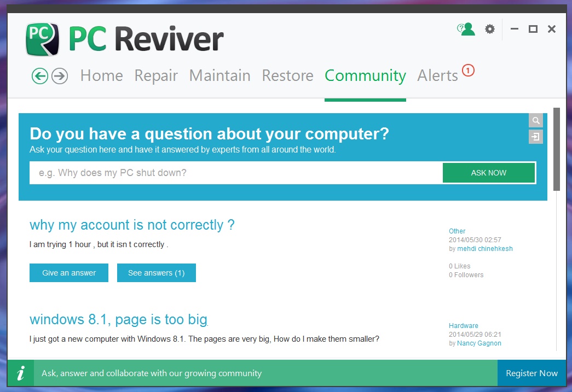
Task: Open question 'windows 8.1, page is too big'
Action: click(x=119, y=319)
